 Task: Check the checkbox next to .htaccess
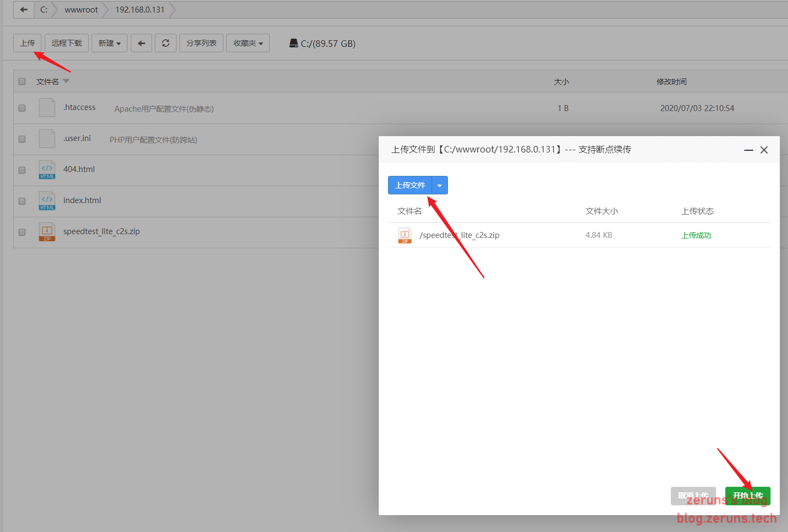[21, 108]
